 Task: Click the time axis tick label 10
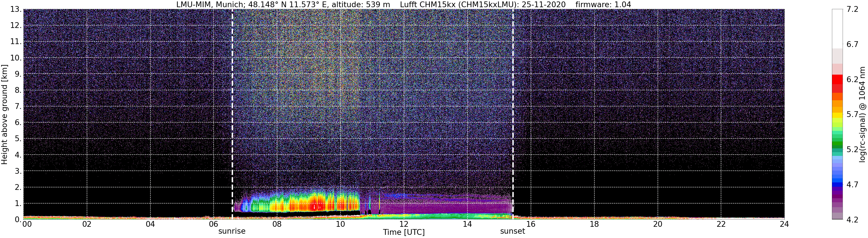340,224
